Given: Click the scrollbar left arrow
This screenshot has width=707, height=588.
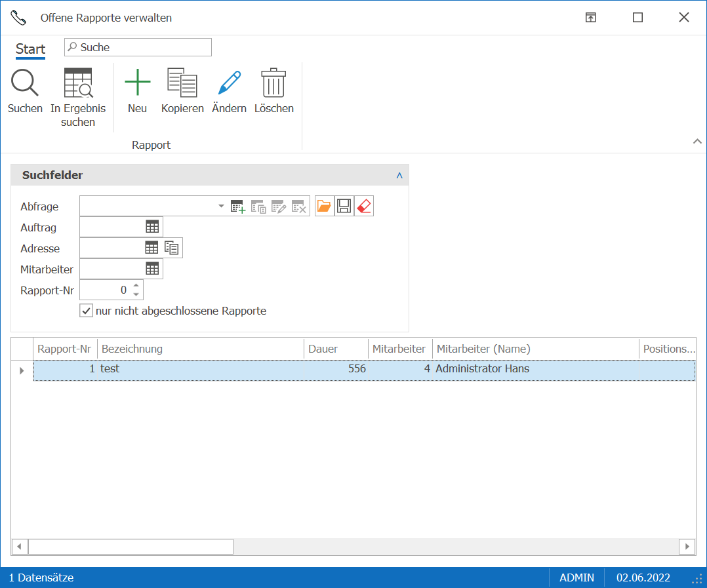Looking at the screenshot, I should pyautogui.click(x=20, y=547).
